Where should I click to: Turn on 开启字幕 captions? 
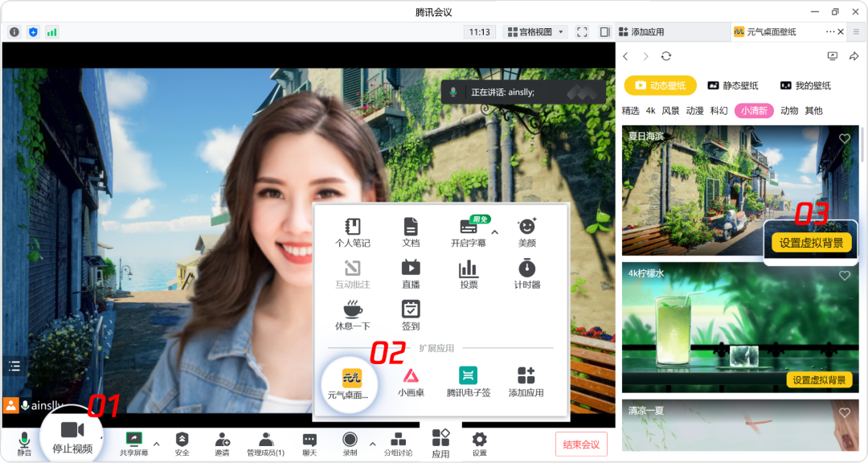coord(469,232)
